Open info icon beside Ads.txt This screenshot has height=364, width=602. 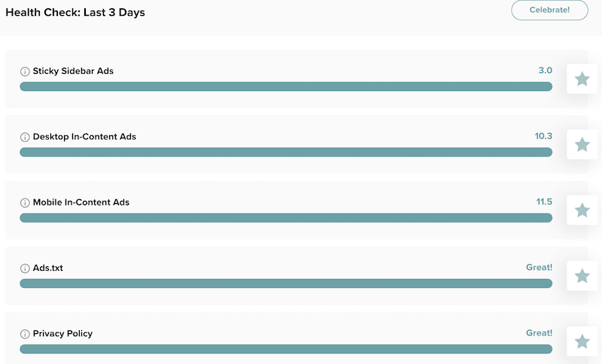[25, 268]
